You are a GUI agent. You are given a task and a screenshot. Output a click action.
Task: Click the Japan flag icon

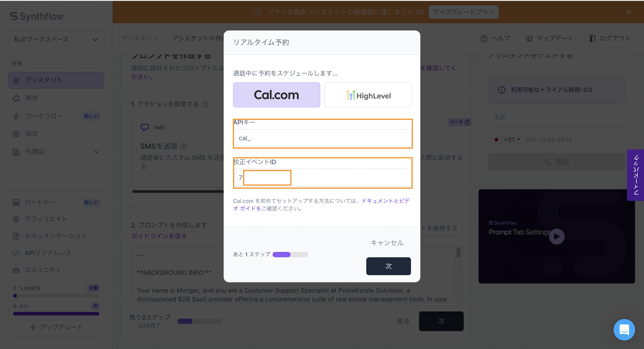(x=496, y=140)
